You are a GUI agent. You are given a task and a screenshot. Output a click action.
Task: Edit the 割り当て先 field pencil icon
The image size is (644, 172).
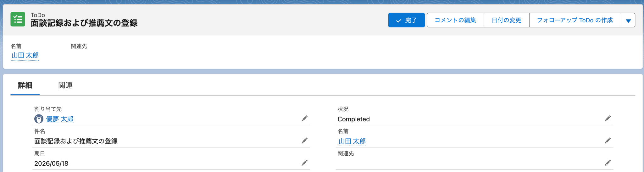pos(304,119)
